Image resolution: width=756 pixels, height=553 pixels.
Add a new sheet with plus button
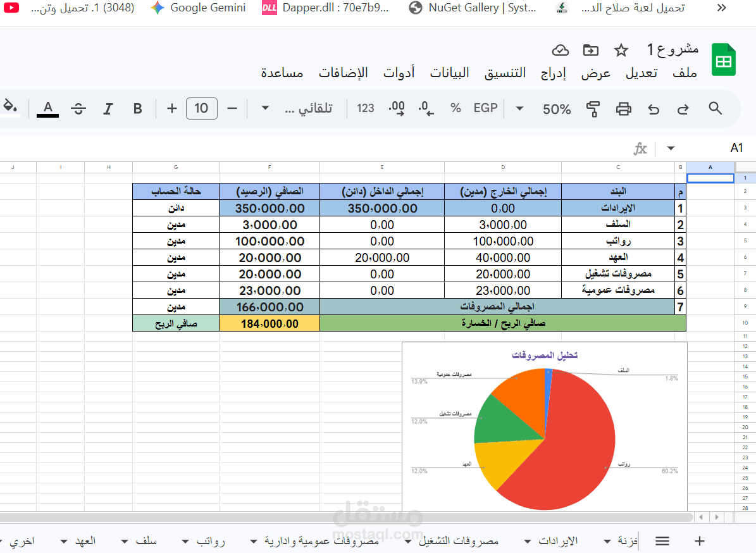coord(700,541)
